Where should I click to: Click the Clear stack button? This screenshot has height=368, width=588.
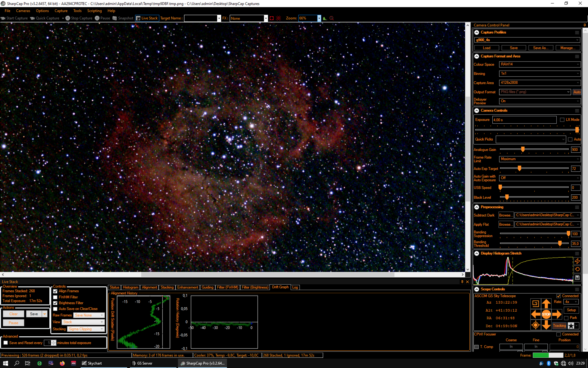13,314
